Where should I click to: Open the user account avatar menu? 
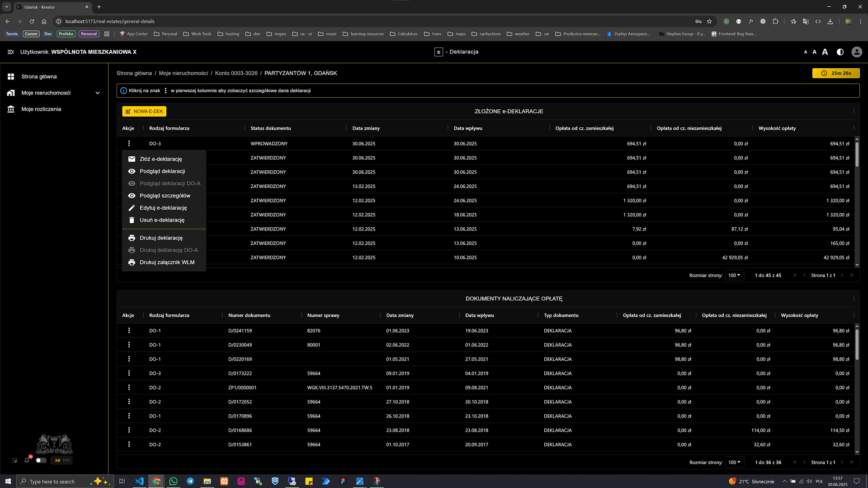856,52
